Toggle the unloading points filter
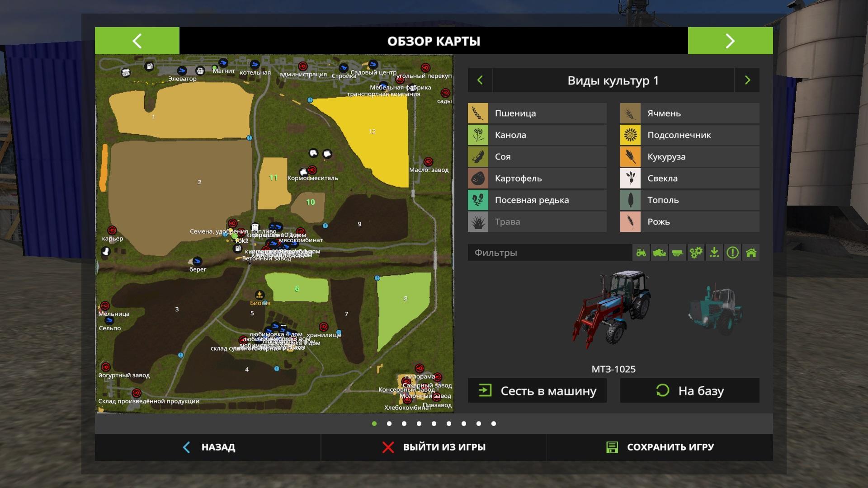Viewport: 868px width, 488px height. 714,253
